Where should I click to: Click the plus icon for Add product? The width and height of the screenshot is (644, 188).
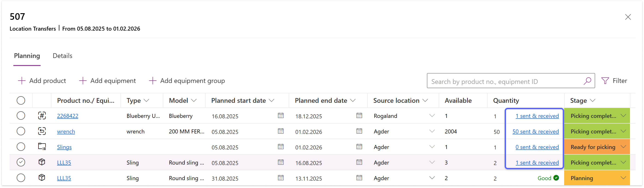tap(22, 81)
